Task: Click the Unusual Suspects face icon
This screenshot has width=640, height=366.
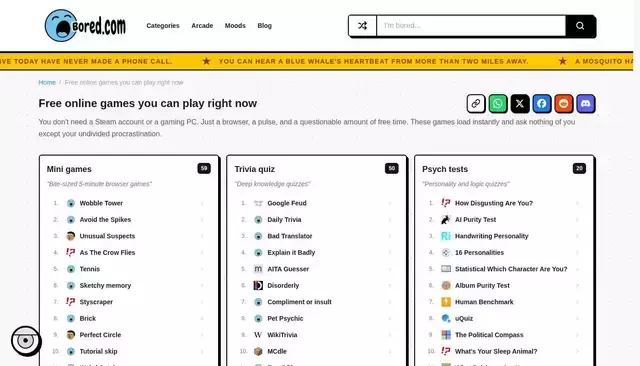Action: point(71,236)
